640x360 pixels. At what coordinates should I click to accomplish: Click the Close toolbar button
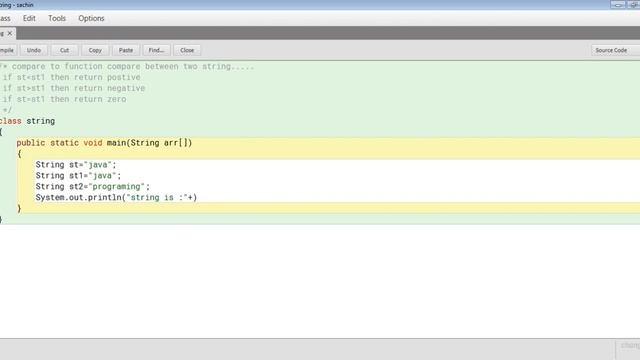(x=187, y=50)
